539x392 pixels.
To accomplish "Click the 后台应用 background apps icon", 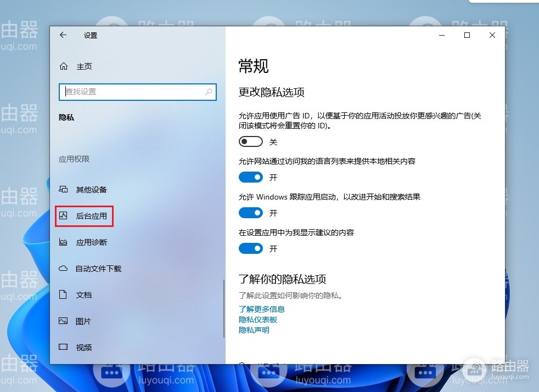I will click(63, 215).
